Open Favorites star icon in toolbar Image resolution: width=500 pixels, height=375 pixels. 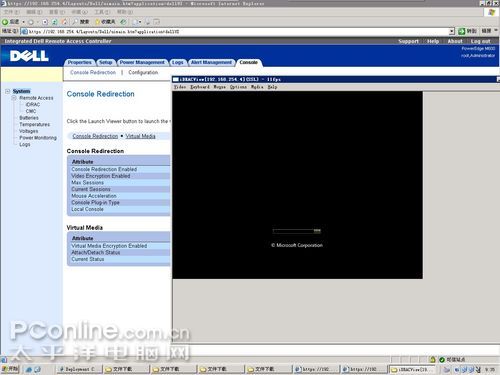click(x=98, y=22)
